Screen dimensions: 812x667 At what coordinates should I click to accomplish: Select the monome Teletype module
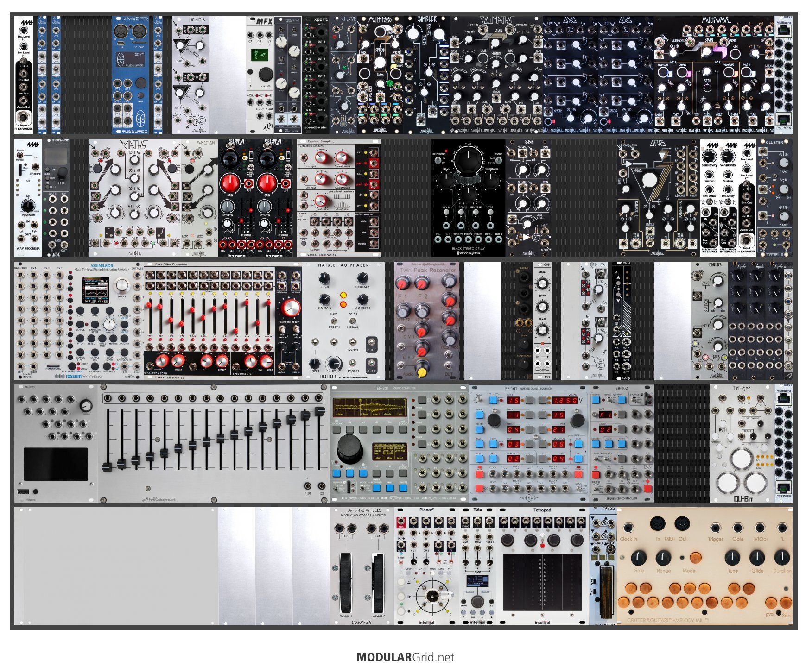tap(56, 444)
